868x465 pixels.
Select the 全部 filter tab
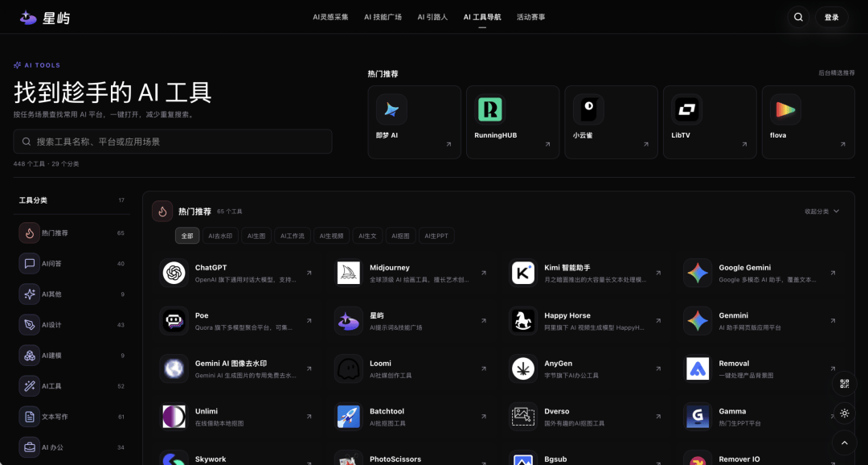187,236
